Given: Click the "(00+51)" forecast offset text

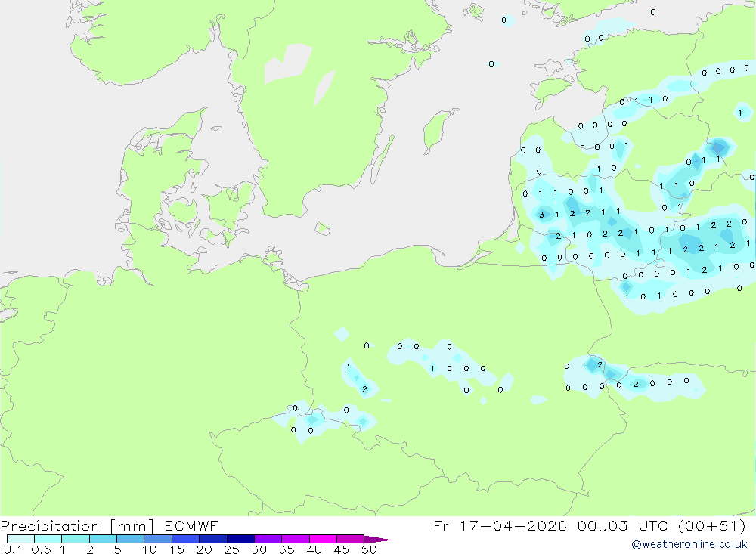Looking at the screenshot, I should click(712, 525).
